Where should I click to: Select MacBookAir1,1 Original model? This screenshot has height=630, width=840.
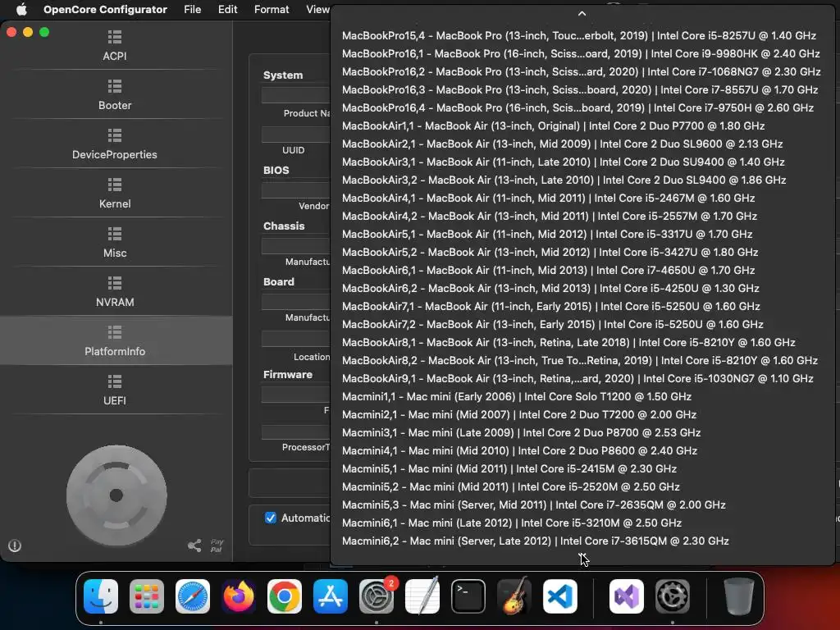click(582, 126)
